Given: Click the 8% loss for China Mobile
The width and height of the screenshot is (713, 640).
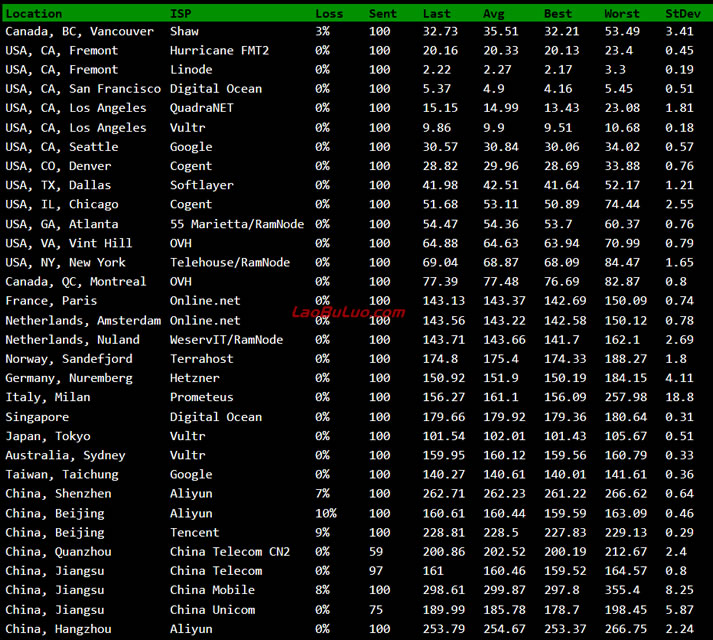Looking at the screenshot, I should [322, 590].
